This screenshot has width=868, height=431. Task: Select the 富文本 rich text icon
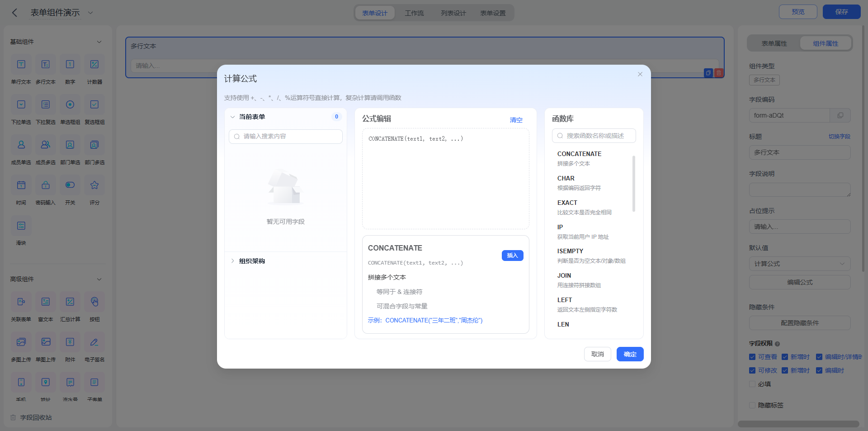[x=46, y=302]
